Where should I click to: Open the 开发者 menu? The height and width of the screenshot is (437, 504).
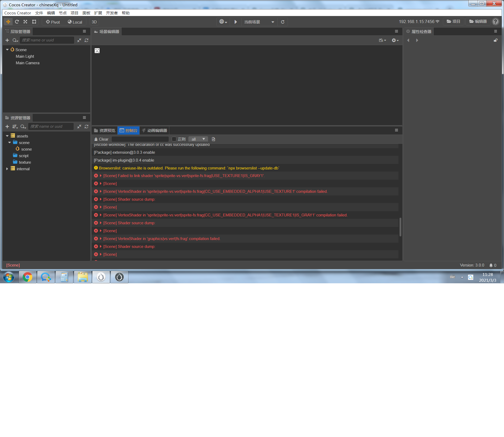point(112,13)
